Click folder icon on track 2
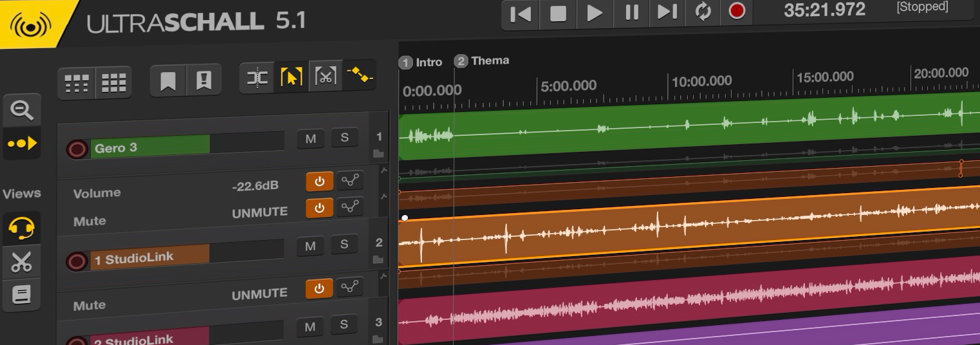 coord(378,260)
